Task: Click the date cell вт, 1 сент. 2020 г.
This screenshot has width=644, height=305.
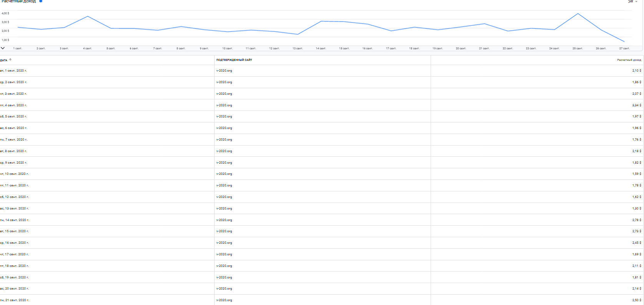Action: pos(13,71)
